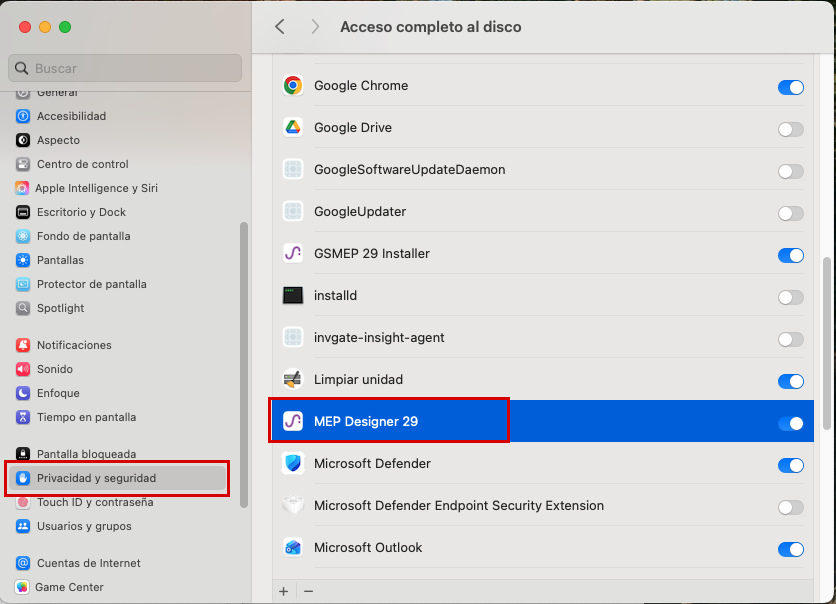This screenshot has height=604, width=836.
Task: Go back with the left chevron
Action: tap(280, 27)
